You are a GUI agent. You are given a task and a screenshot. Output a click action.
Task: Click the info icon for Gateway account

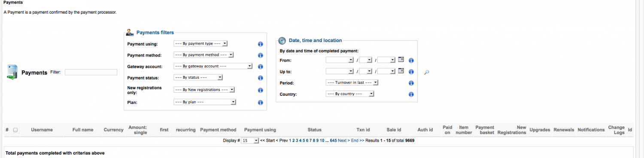pos(260,67)
